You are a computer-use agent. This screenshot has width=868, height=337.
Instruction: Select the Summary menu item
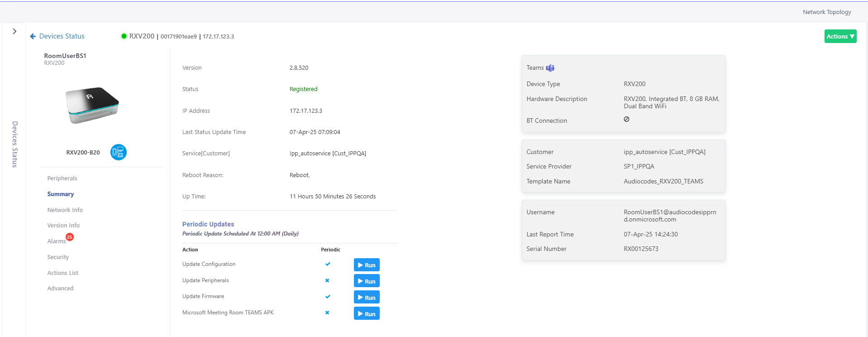pos(60,194)
